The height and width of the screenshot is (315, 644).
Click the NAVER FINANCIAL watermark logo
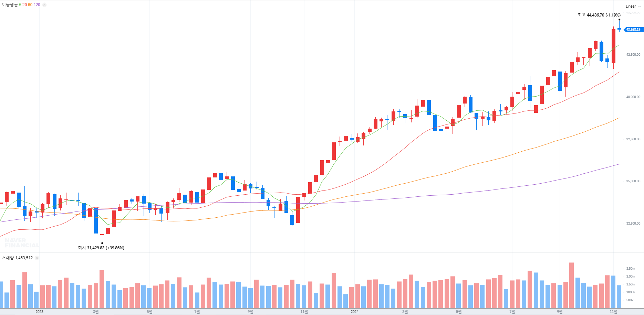(x=22, y=243)
